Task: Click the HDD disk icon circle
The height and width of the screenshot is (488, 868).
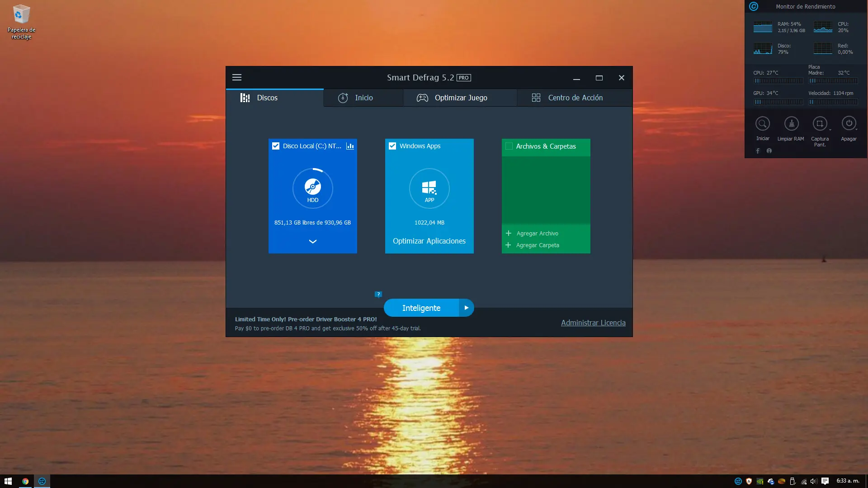Action: [x=312, y=188]
